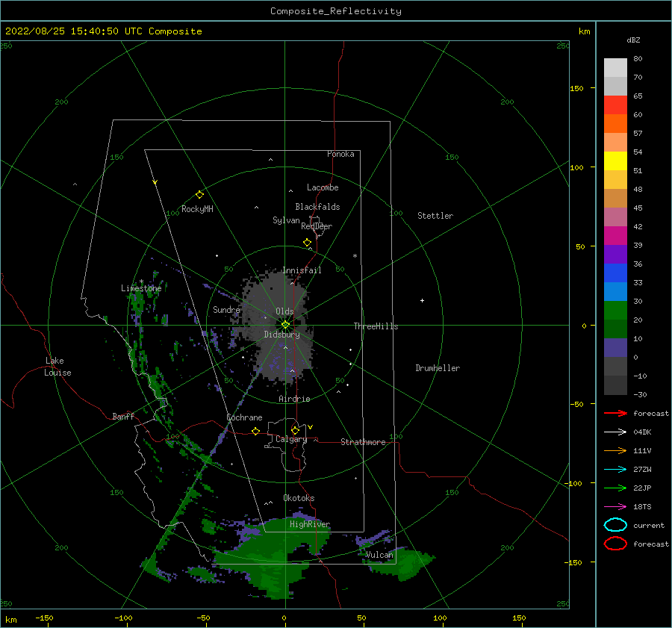Select the yellow diamond marker under Cochrane
Screen dimensions: 672x628
point(256,431)
